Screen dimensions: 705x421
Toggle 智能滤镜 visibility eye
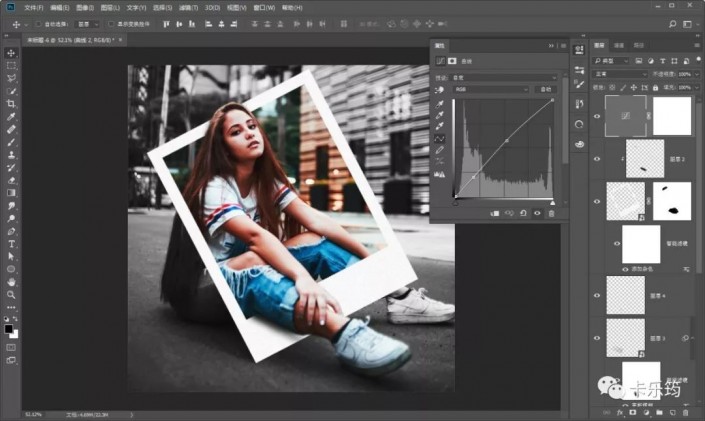pos(617,243)
